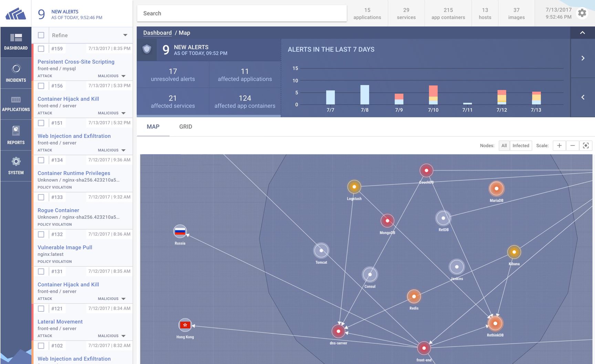Viewport: 595px width, 364px height.
Task: Open Persistent Cross-Site Scripting alert
Action: coord(76,62)
